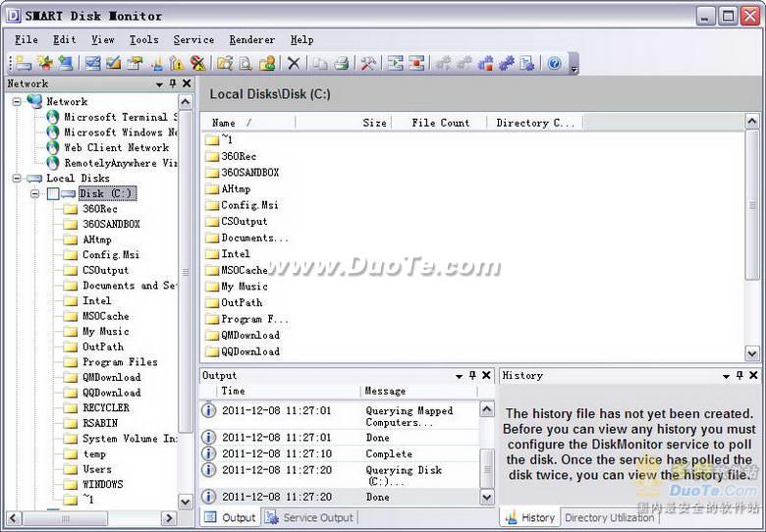Select the RECYCLER folder in tree
This screenshot has height=532, width=766.
(106, 408)
